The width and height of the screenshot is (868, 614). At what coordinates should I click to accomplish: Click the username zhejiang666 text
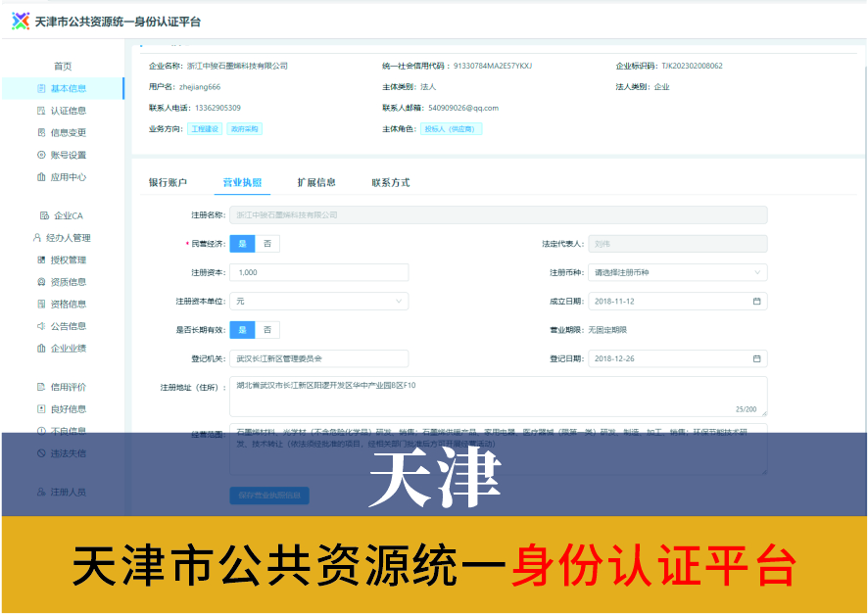(200, 87)
